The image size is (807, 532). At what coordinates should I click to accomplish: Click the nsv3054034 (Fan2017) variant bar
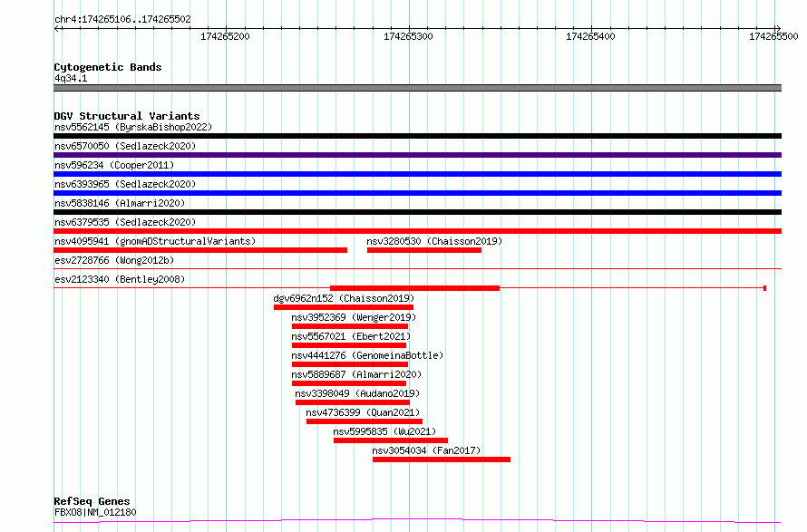click(442, 459)
